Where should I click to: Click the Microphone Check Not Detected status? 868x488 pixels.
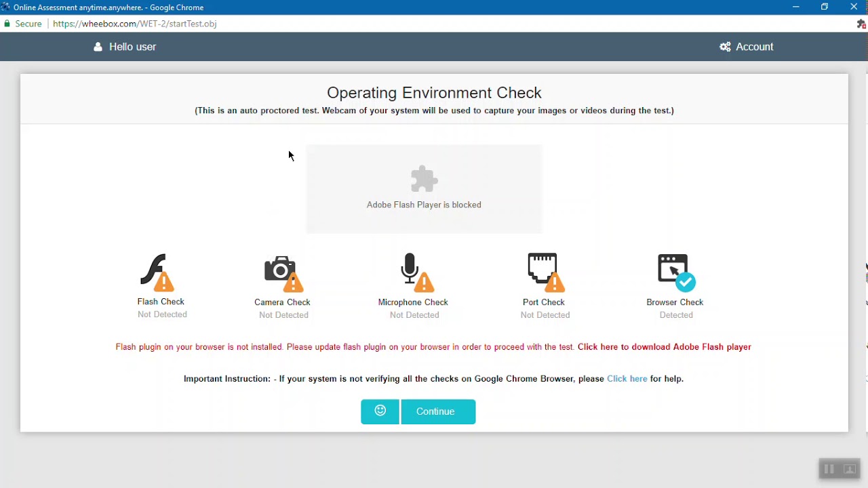pos(414,315)
